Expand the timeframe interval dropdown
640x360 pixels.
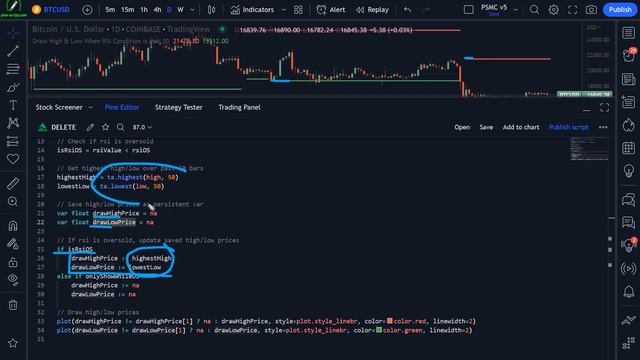pyautogui.click(x=192, y=10)
